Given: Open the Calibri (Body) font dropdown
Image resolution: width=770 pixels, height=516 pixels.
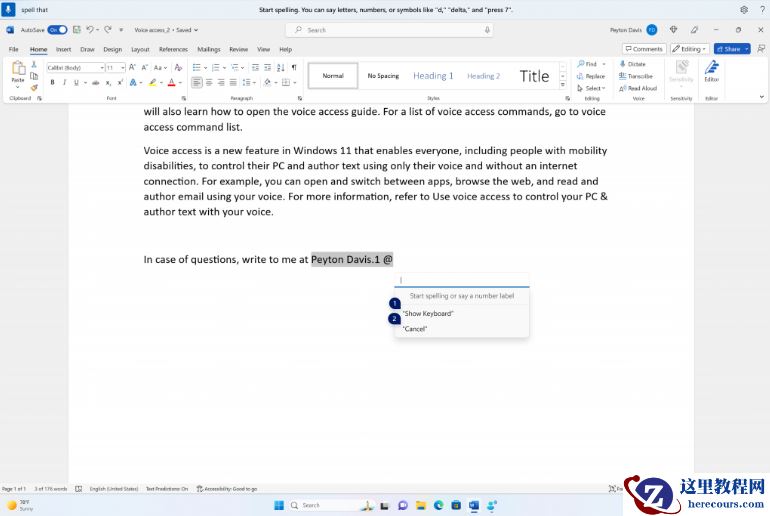Looking at the screenshot, I should [102, 68].
